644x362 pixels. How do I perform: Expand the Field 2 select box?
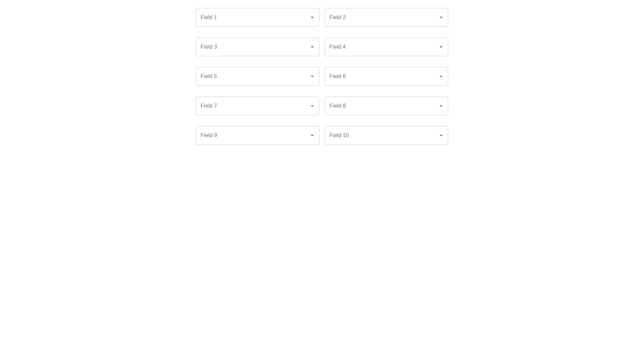click(x=386, y=17)
